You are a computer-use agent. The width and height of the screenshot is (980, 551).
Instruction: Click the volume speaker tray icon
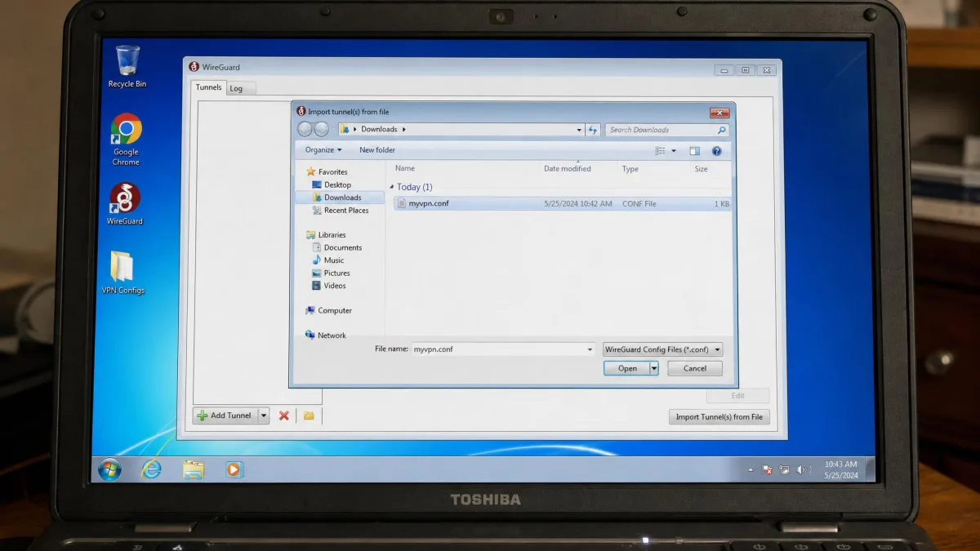(x=802, y=469)
